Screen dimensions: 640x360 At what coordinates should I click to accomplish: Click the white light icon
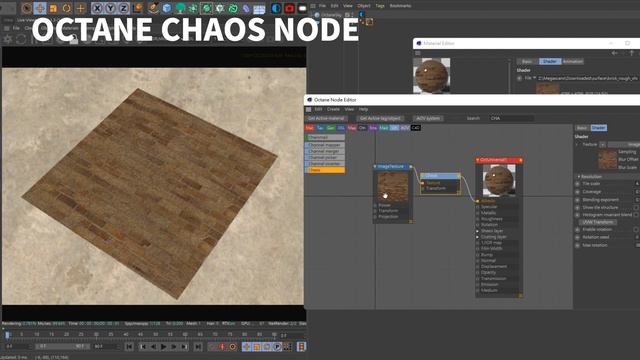point(302,8)
